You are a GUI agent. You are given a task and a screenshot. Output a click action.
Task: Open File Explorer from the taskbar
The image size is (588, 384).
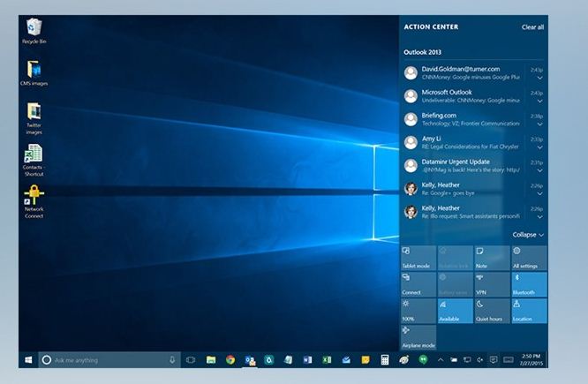211,360
